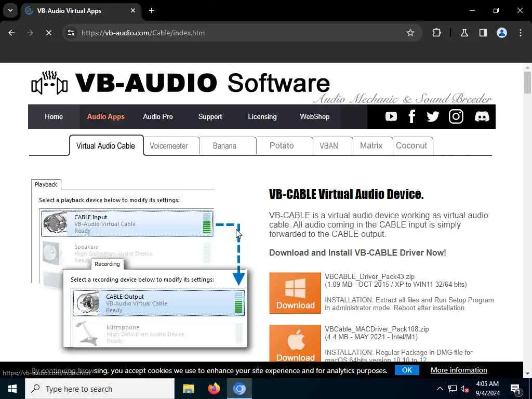Click the VB-CABLE Virtual Audio Device heading
The height and width of the screenshot is (399, 532).
(346, 194)
